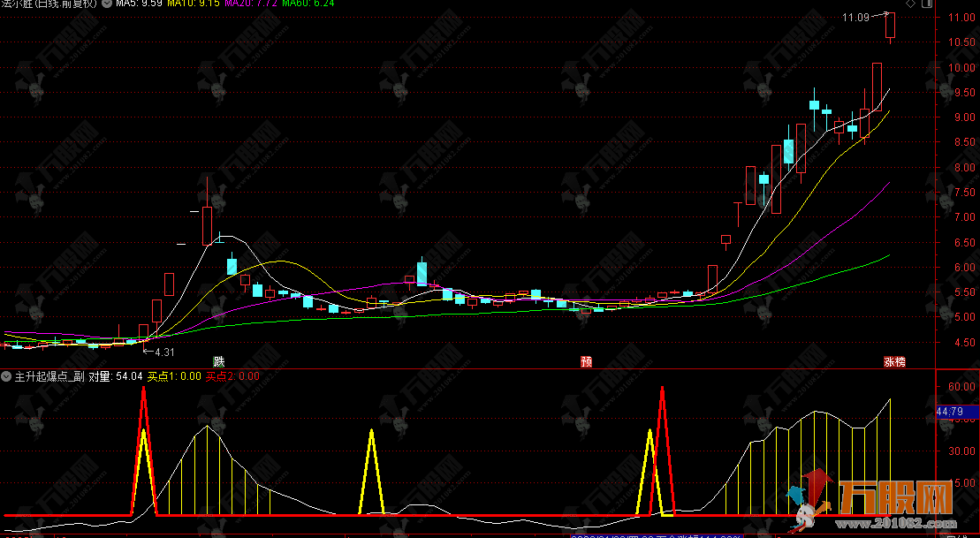
Task: Expand the 主升起爆点_副 indicator menu arrow
Action: tap(7, 375)
